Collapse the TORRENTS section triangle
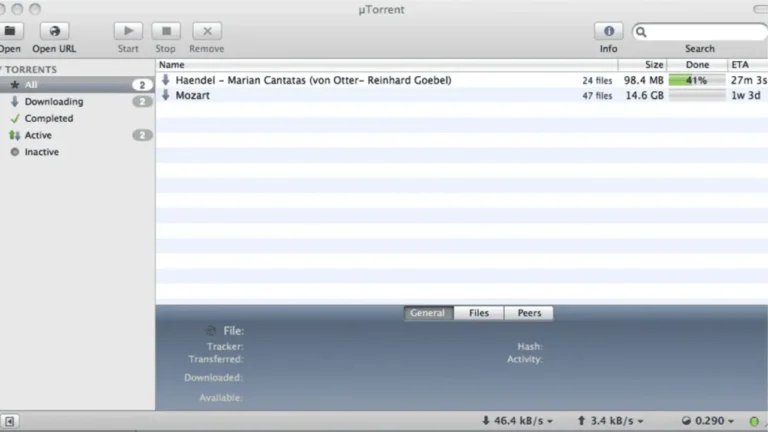The height and width of the screenshot is (432, 768). tap(1, 69)
